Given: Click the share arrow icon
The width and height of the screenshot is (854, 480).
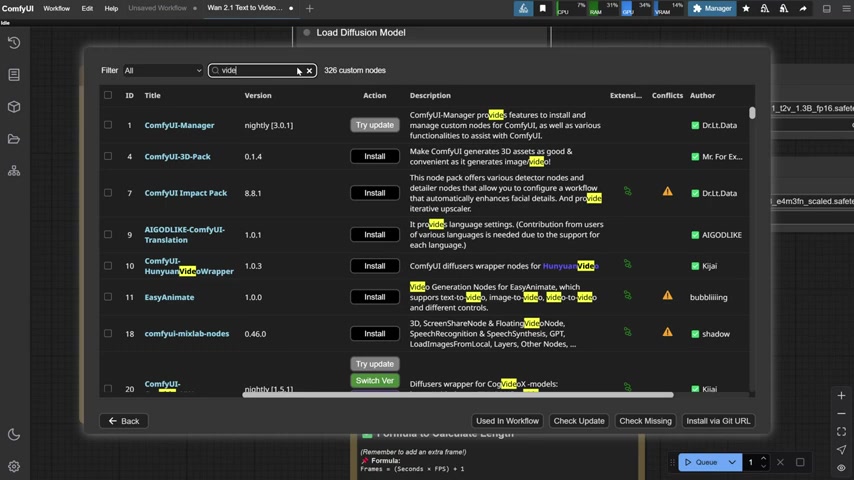Looking at the screenshot, I should [x=803, y=8].
